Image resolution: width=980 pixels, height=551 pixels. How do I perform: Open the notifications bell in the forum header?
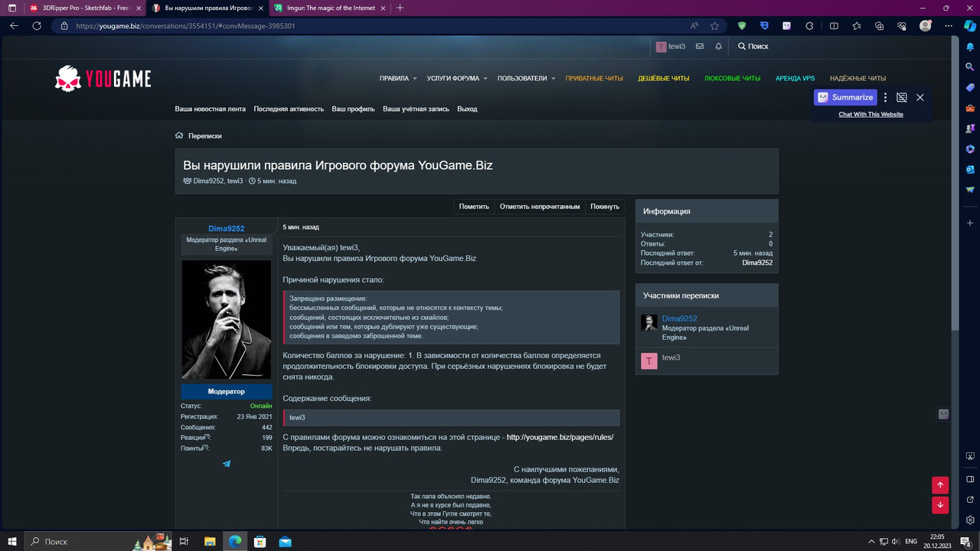pyautogui.click(x=718, y=47)
